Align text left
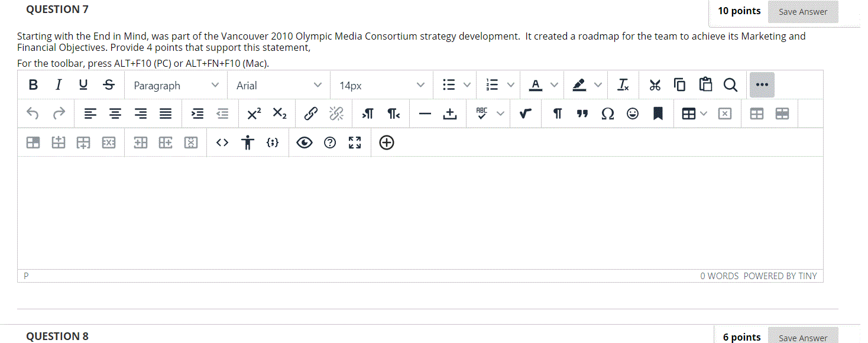 pyautogui.click(x=90, y=114)
